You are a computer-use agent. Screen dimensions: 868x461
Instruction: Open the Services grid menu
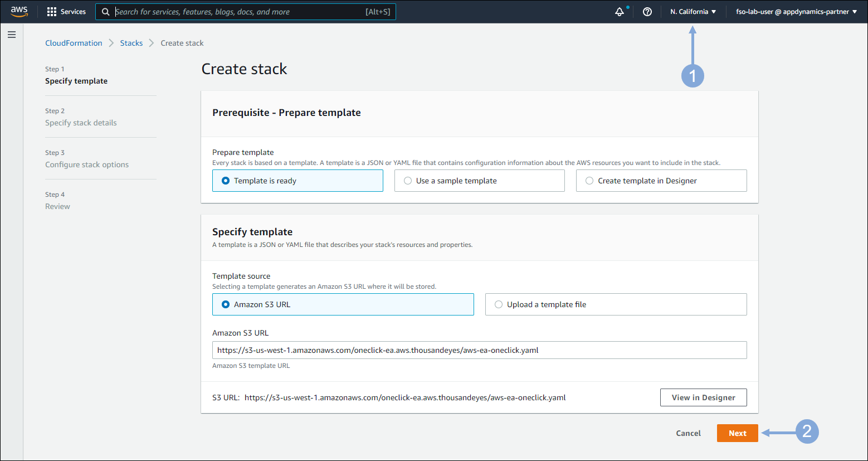click(66, 12)
